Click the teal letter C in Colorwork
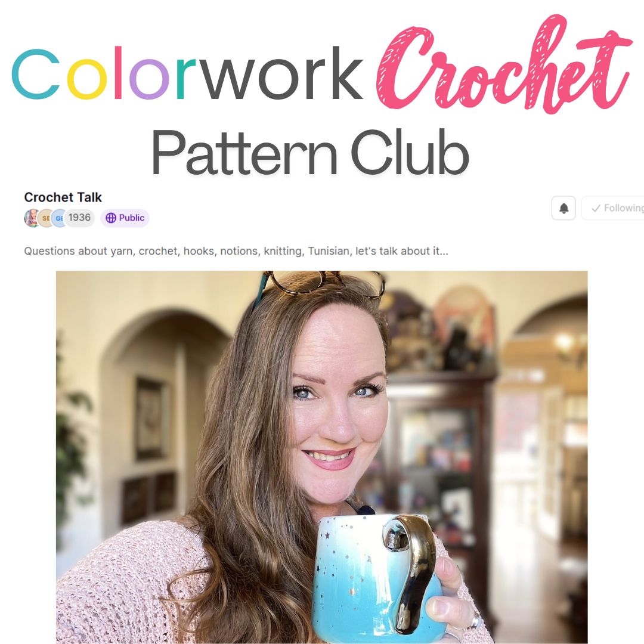 [36, 75]
